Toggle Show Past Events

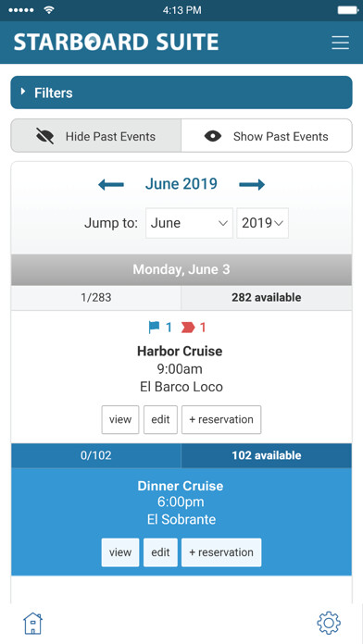[x=267, y=136]
